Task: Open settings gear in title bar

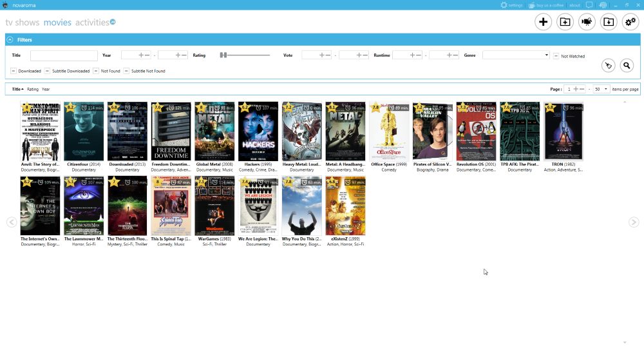Action: (504, 5)
